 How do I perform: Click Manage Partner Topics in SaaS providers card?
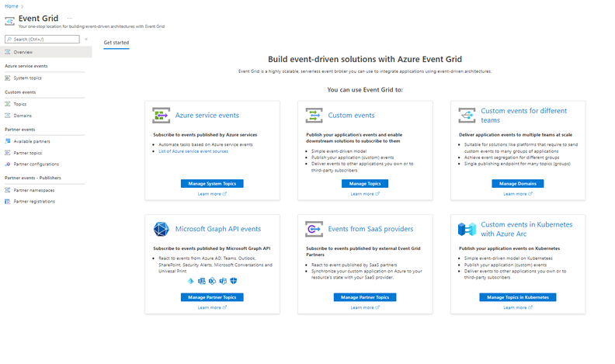tap(365, 297)
